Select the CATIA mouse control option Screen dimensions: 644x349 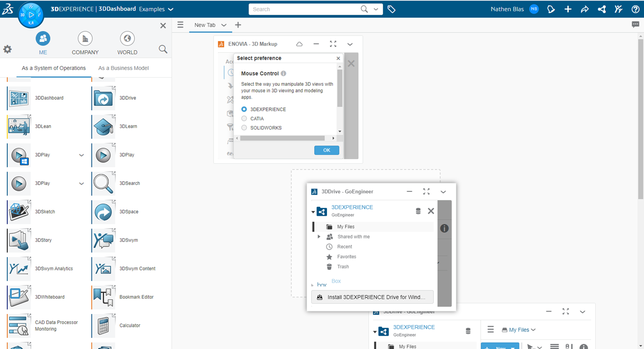pyautogui.click(x=244, y=118)
